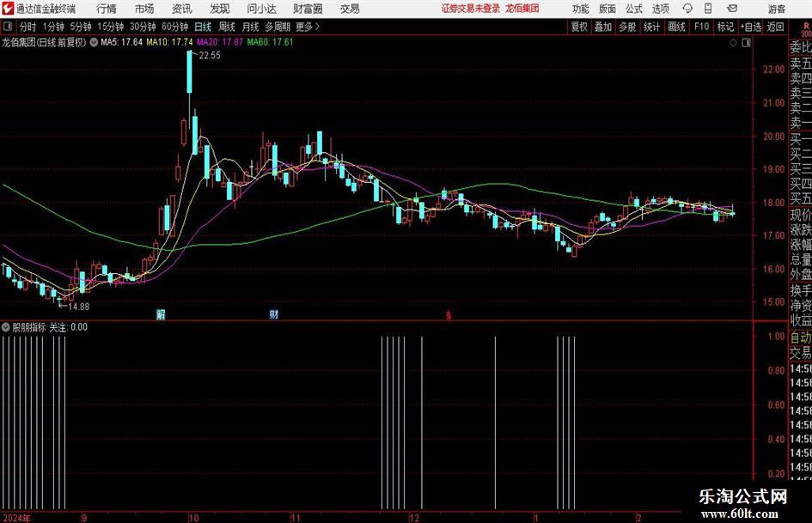Switch to the 分时 chart tab
812x523 pixels.
click(28, 27)
